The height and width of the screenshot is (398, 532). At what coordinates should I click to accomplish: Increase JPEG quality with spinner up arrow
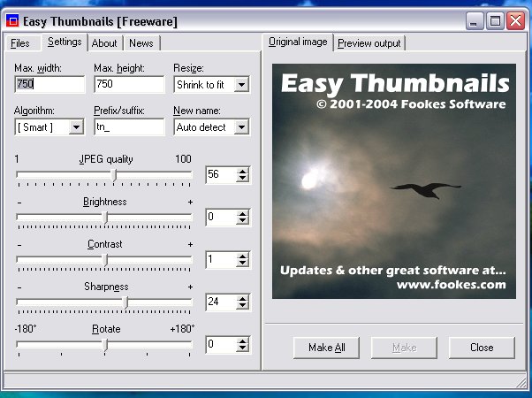point(243,171)
